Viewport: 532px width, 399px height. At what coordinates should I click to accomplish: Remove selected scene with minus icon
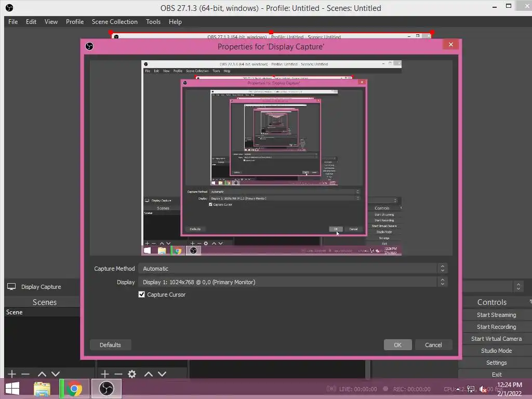(25, 374)
